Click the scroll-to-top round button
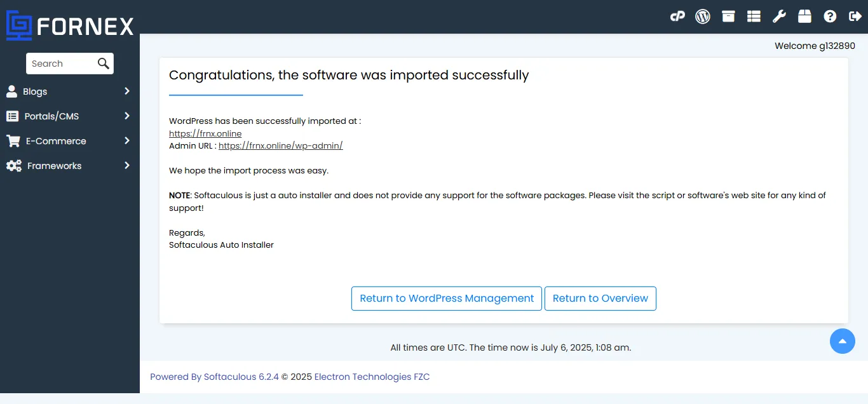The height and width of the screenshot is (404, 868). (843, 341)
